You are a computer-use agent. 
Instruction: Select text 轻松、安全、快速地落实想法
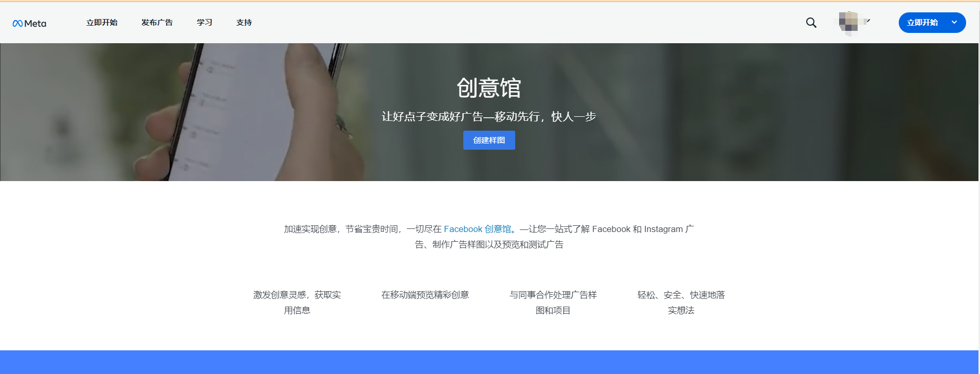(x=681, y=302)
